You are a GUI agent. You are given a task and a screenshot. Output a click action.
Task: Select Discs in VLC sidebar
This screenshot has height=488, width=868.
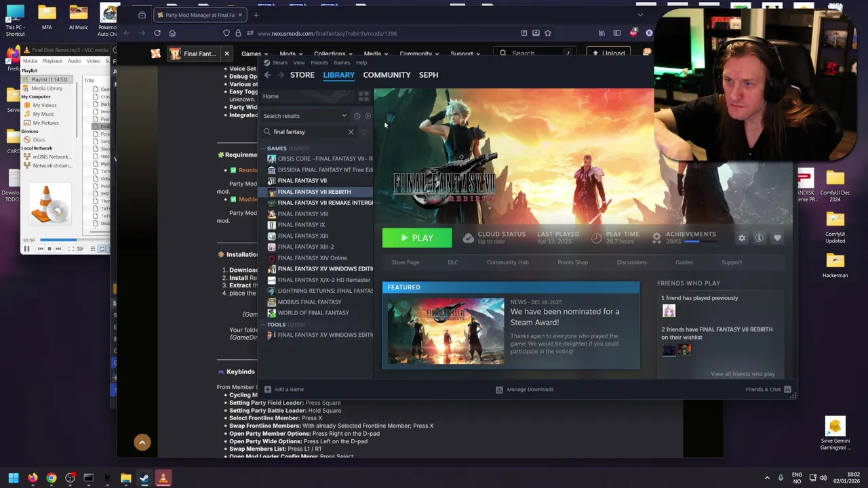tap(39, 140)
